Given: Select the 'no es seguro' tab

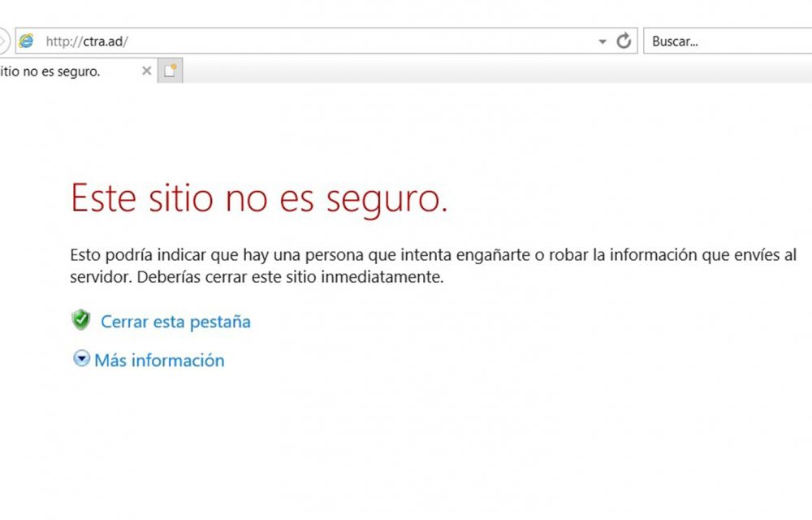Looking at the screenshot, I should 57,71.
